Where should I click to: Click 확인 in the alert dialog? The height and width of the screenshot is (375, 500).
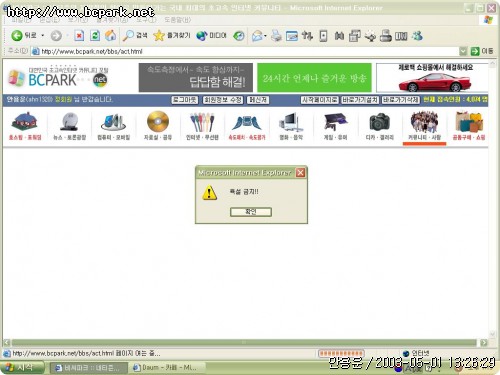(251, 212)
